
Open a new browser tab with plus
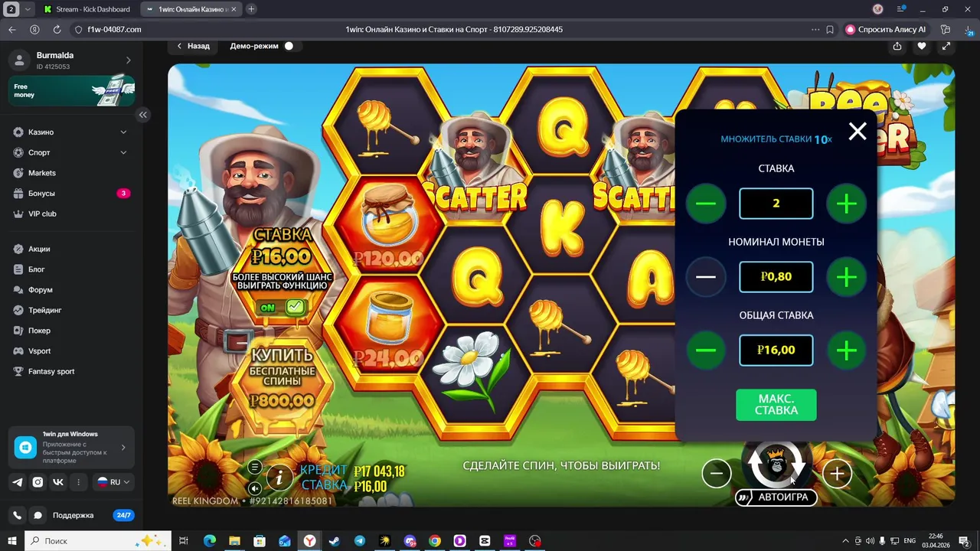coord(251,9)
